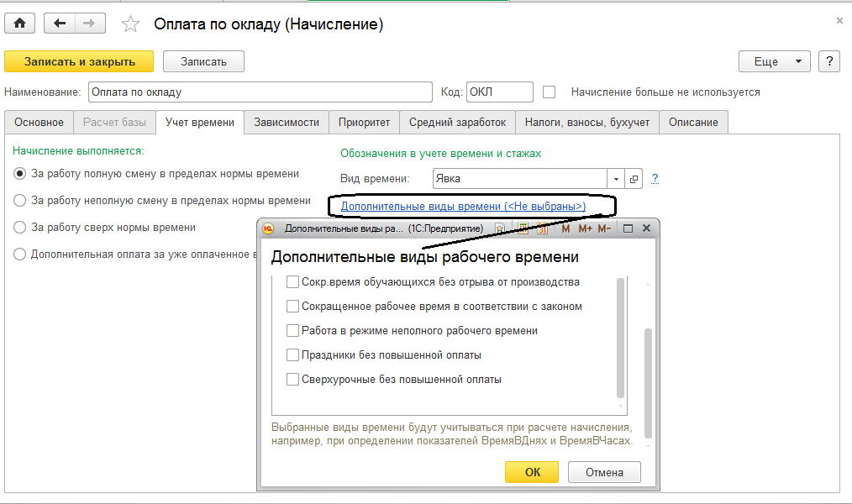Cancel the dialog with Отмена
Viewport: 852px width, 504px height.
[x=604, y=472]
